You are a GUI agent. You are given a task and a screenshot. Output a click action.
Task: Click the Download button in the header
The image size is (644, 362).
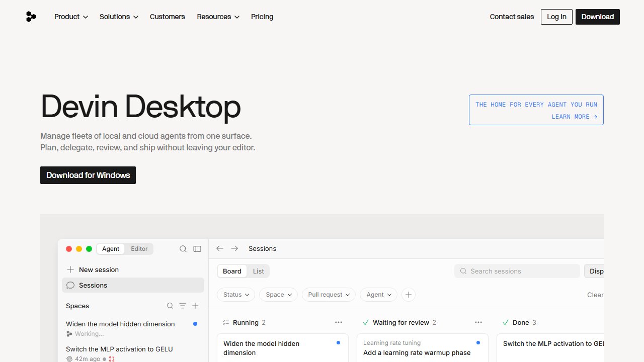click(598, 17)
